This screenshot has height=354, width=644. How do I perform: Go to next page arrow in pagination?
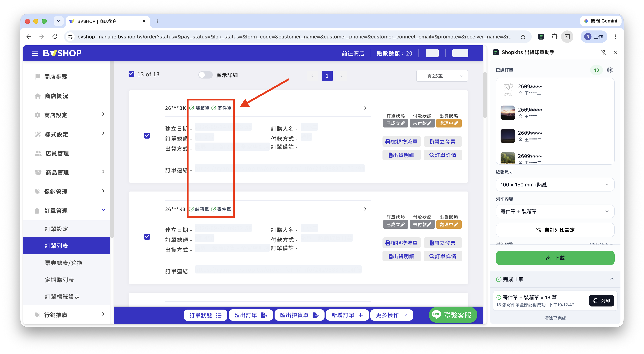click(341, 76)
